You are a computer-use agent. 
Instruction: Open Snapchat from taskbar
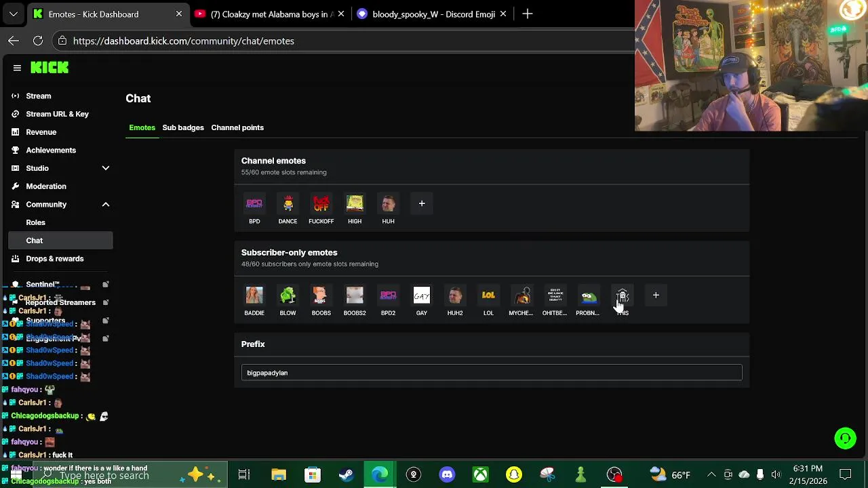[x=514, y=474]
